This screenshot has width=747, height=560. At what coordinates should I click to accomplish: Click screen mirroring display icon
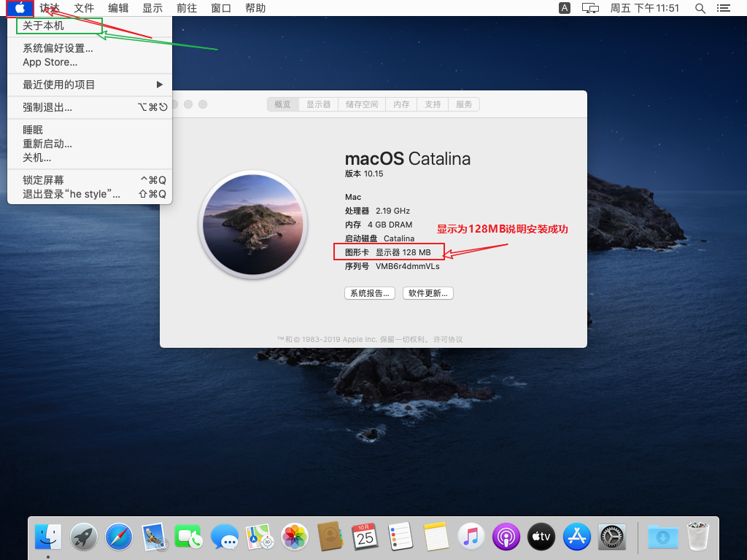click(590, 8)
